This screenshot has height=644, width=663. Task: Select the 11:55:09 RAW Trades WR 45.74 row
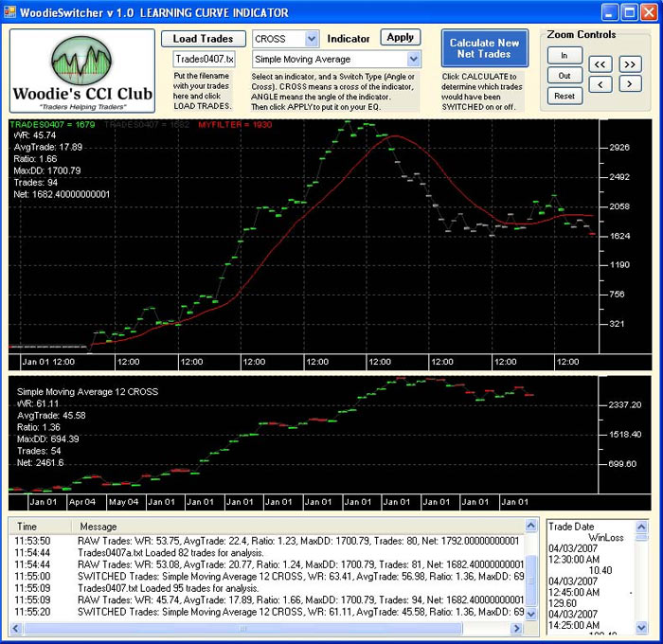pos(267,600)
